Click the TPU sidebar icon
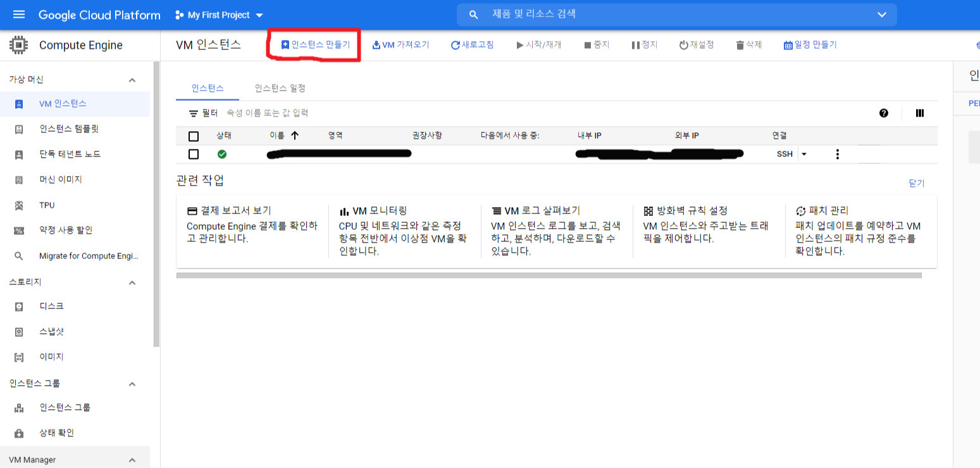The width and height of the screenshot is (980, 468). click(x=19, y=205)
